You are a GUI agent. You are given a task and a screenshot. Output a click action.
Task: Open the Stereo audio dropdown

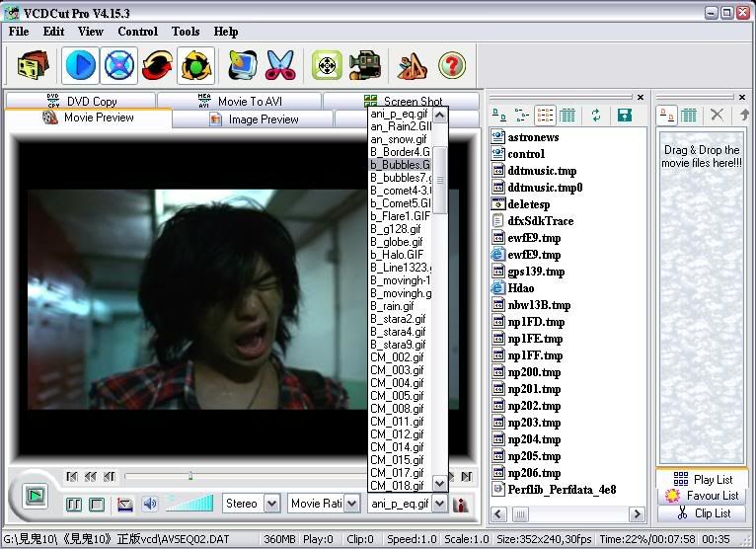tap(272, 504)
